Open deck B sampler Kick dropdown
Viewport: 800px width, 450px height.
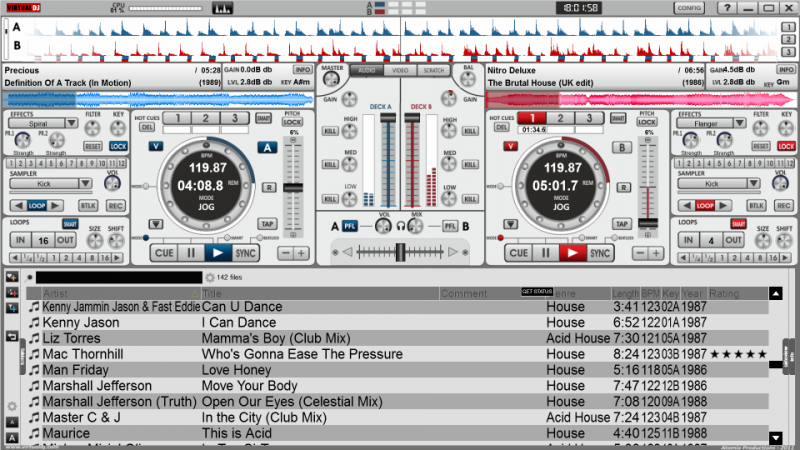754,183
